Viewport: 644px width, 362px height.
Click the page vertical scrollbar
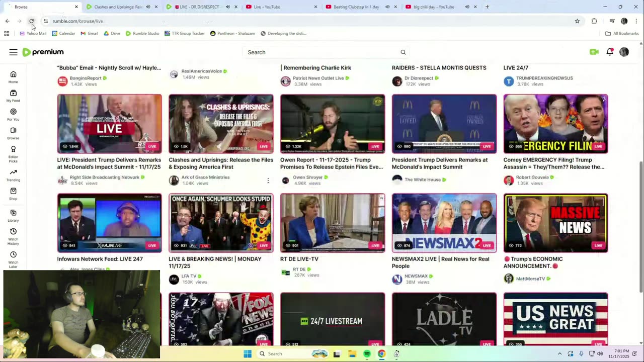(x=640, y=227)
